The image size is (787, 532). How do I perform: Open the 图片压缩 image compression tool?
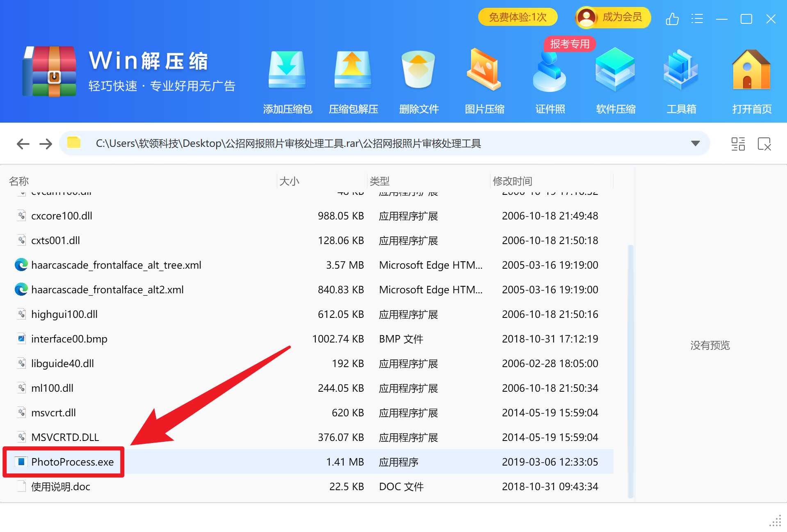(484, 82)
